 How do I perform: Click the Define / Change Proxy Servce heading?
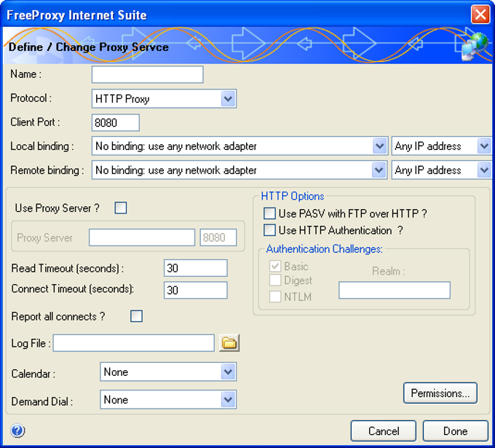(88, 47)
